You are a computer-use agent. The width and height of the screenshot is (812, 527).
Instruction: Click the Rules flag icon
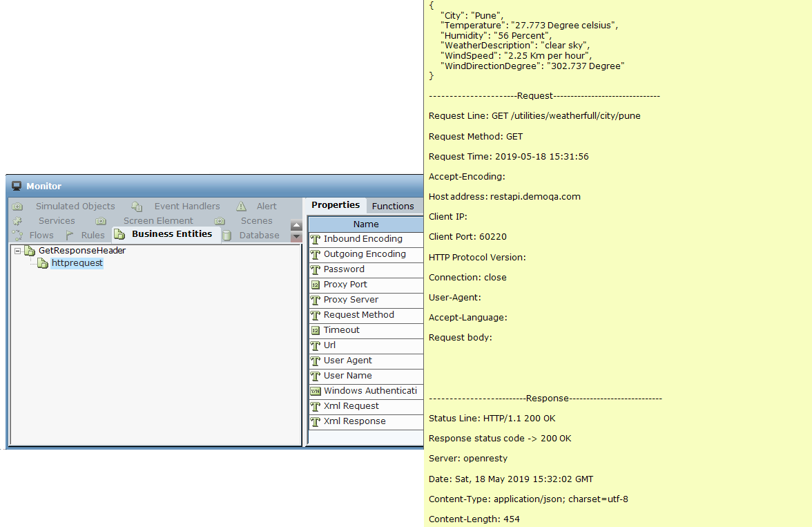(x=70, y=236)
